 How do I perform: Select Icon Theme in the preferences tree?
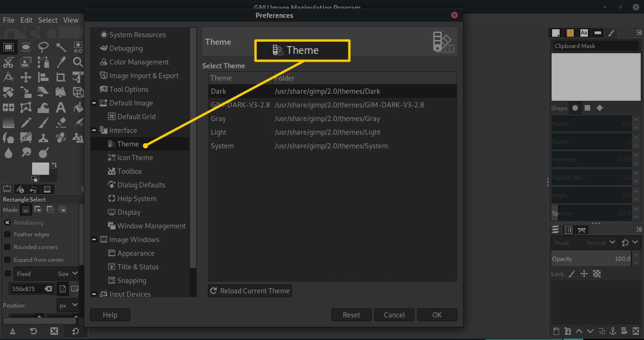(x=135, y=158)
